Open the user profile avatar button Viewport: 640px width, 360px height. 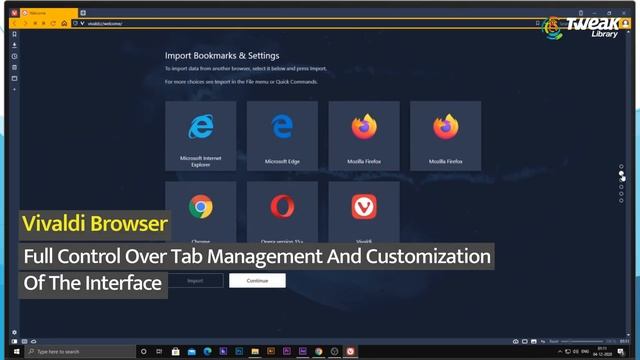625,24
